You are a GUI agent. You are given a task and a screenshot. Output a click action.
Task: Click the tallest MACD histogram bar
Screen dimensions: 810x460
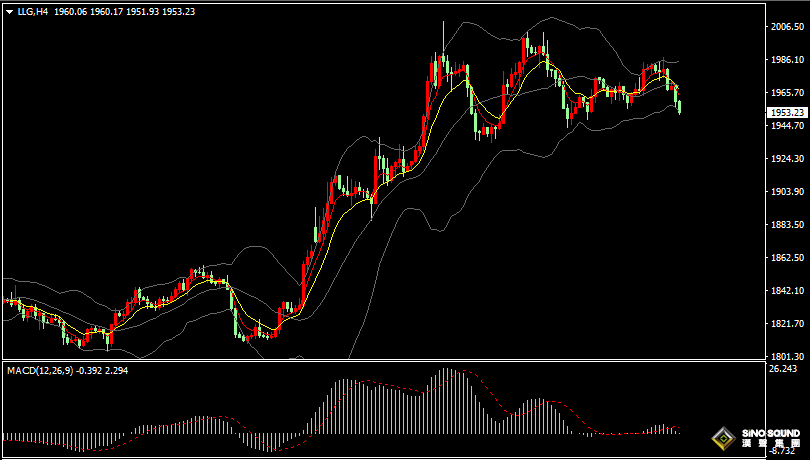click(449, 402)
